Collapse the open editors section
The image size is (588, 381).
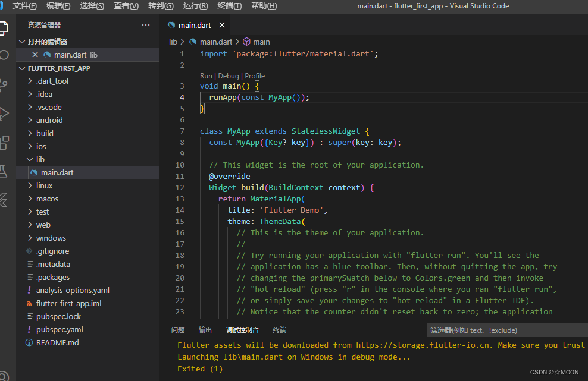[22, 42]
